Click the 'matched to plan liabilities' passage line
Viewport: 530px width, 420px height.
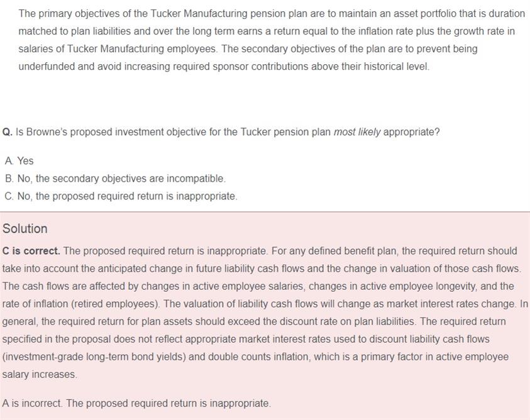(267, 31)
